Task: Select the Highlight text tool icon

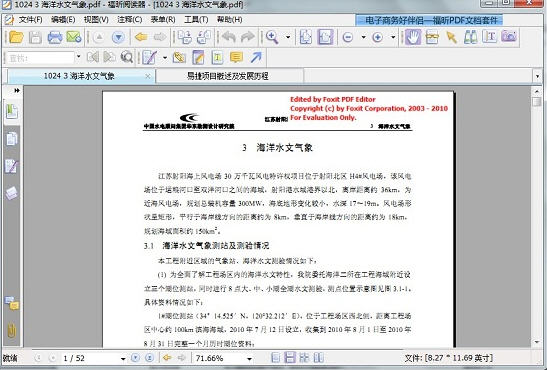Action: (179, 57)
